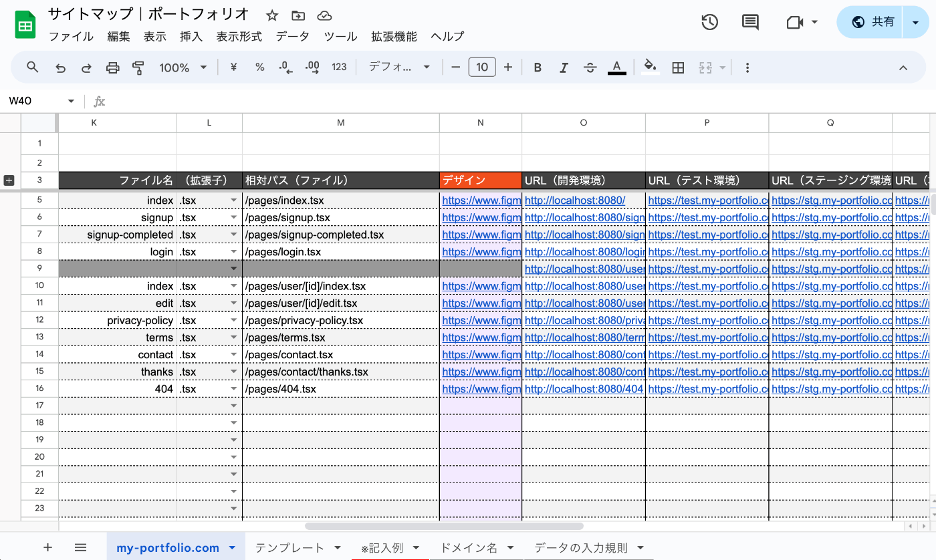Undo last action
Image resolution: width=936 pixels, height=560 pixels.
click(x=60, y=67)
